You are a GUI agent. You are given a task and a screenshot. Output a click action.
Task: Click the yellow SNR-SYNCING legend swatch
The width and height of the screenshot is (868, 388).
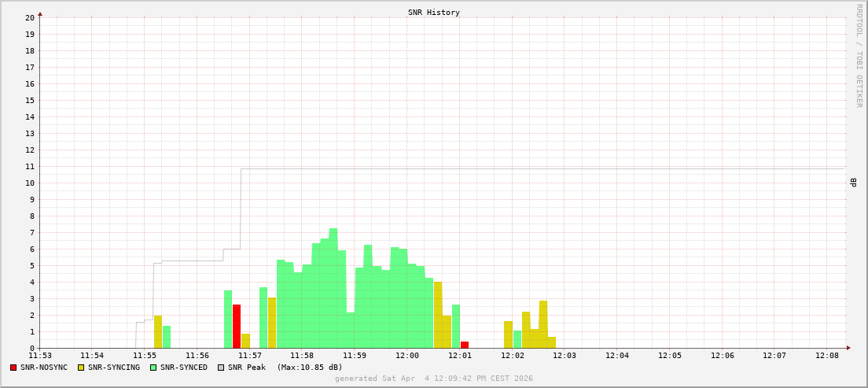(x=81, y=368)
